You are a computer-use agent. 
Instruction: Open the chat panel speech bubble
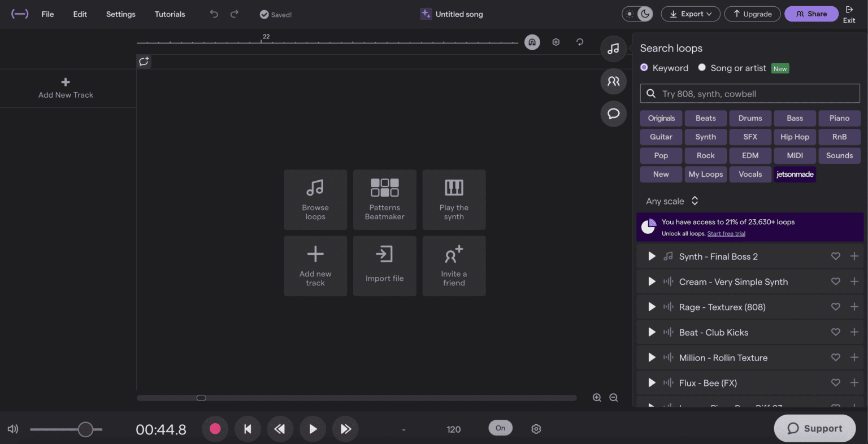click(613, 114)
